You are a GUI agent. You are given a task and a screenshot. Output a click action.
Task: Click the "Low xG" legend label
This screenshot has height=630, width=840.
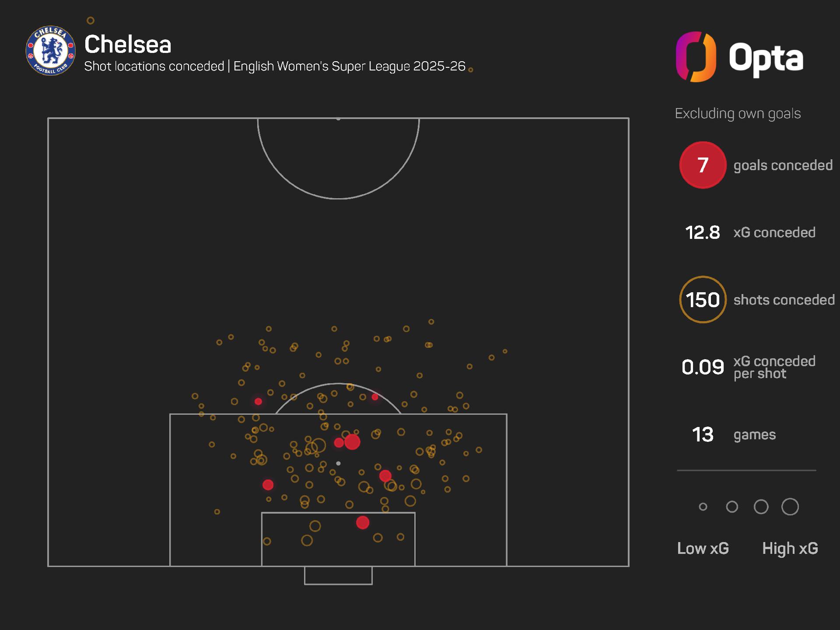pyautogui.click(x=703, y=549)
